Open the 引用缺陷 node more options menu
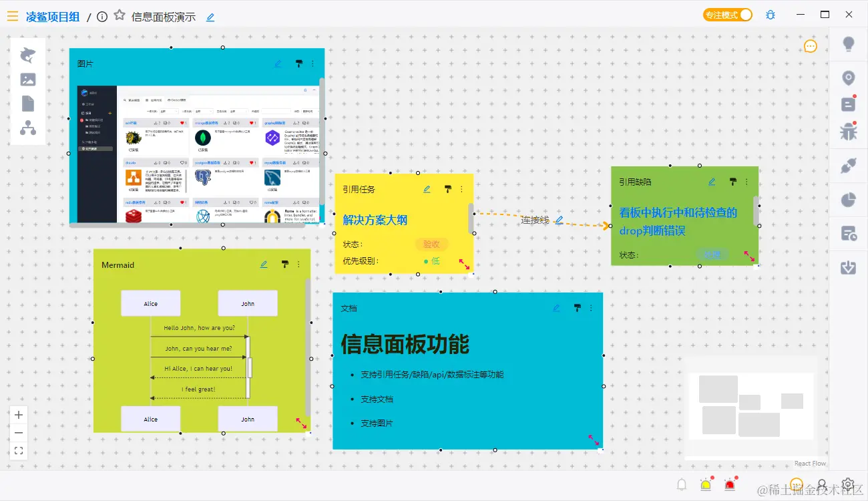The height and width of the screenshot is (501, 868). pyautogui.click(x=746, y=182)
